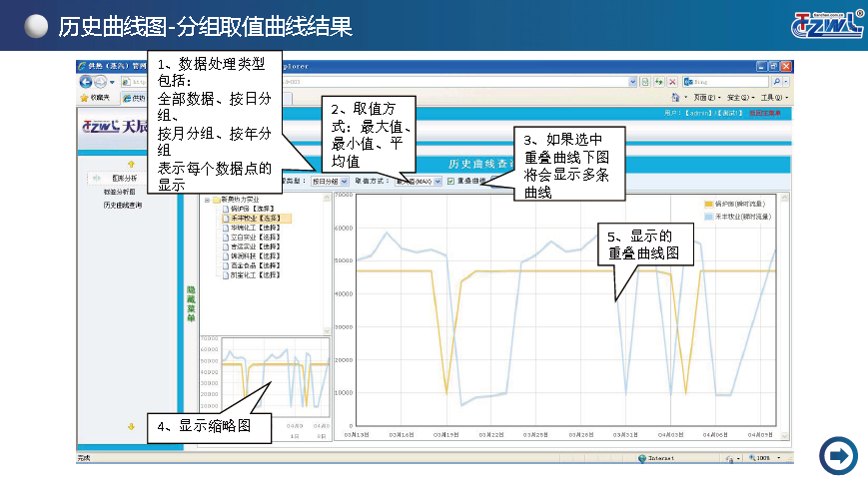Click the Internet zone globe in status bar

pyautogui.click(x=642, y=458)
